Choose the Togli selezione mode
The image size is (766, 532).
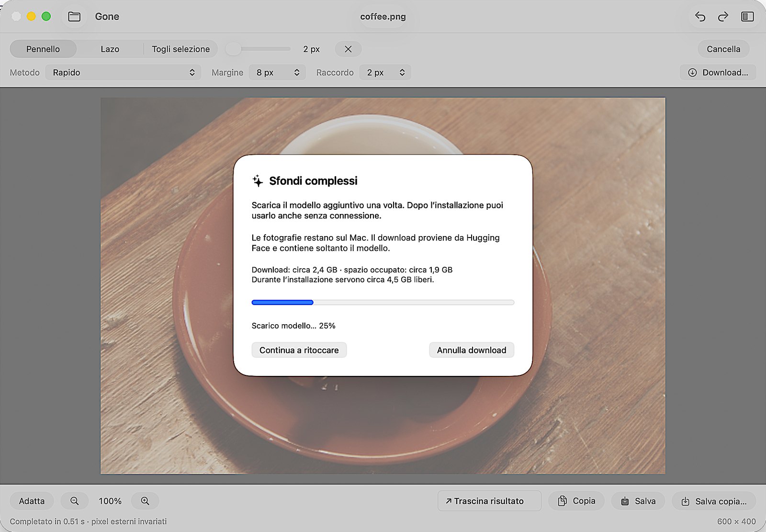(180, 49)
